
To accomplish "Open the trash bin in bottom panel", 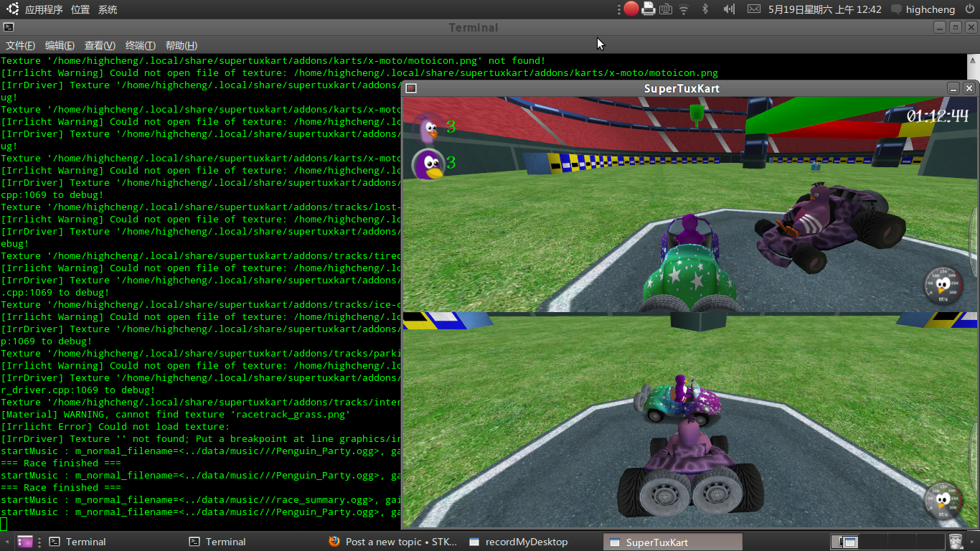I will (956, 542).
